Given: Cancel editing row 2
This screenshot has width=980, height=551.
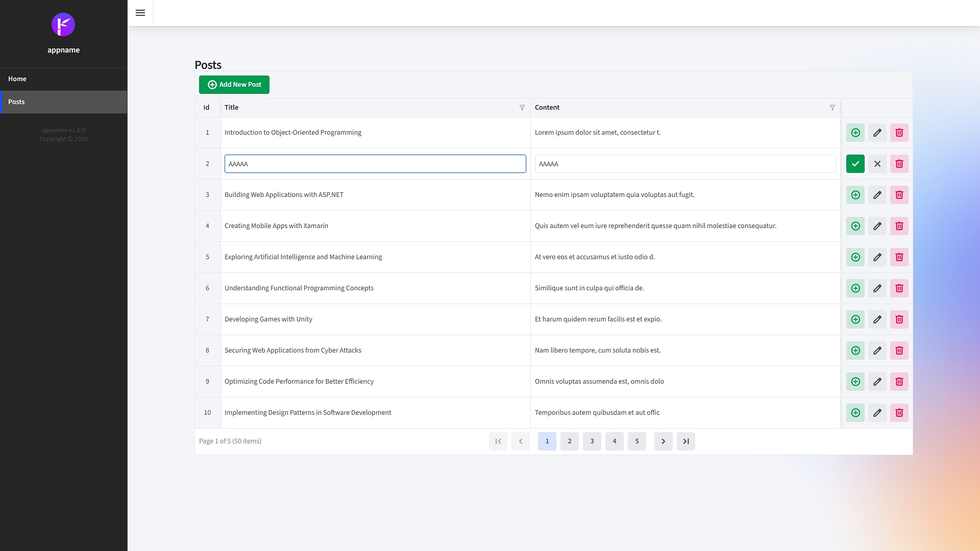Looking at the screenshot, I should 877,164.
